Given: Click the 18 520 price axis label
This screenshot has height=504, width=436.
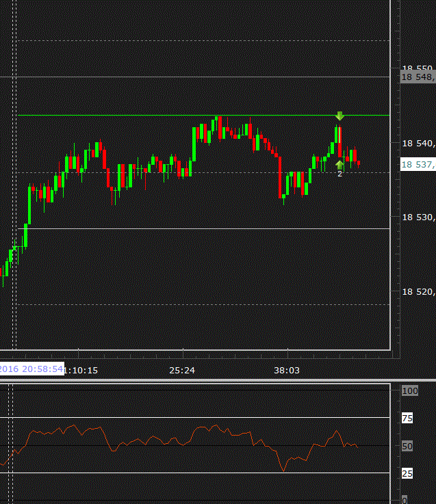Looking at the screenshot, I should (x=419, y=291).
